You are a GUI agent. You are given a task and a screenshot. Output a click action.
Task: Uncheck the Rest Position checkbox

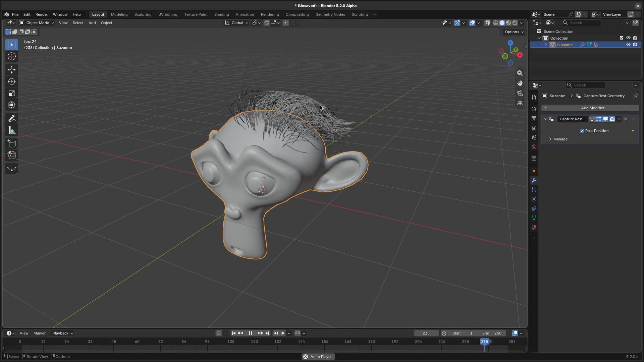[582, 131]
